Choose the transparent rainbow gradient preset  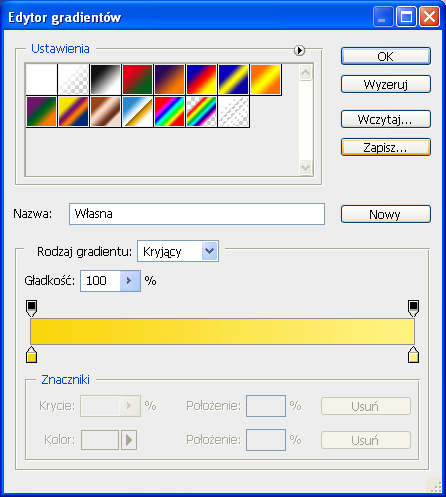[x=201, y=112]
